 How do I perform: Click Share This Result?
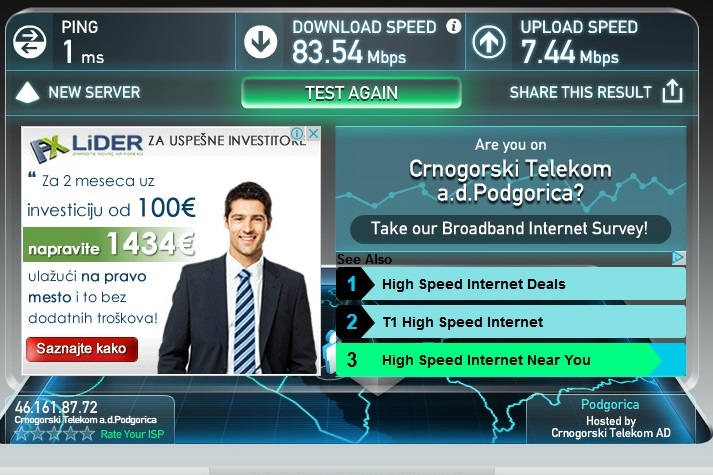[580, 92]
